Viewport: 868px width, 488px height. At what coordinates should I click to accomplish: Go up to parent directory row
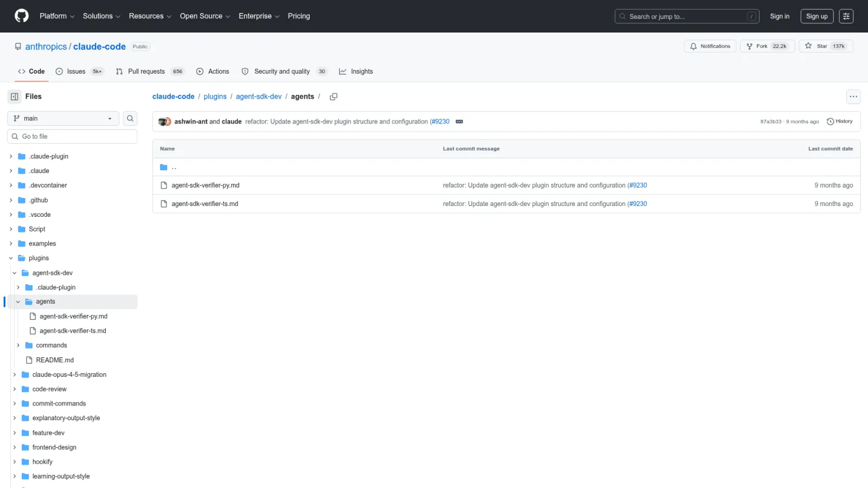(506, 167)
